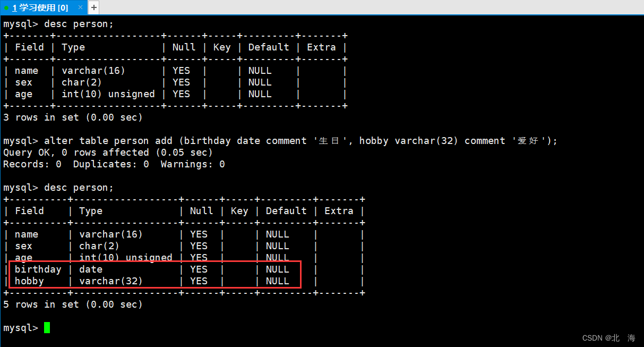Click '3 rows in set (0.00 sec)'
The width and height of the screenshot is (644, 347).
(73, 117)
